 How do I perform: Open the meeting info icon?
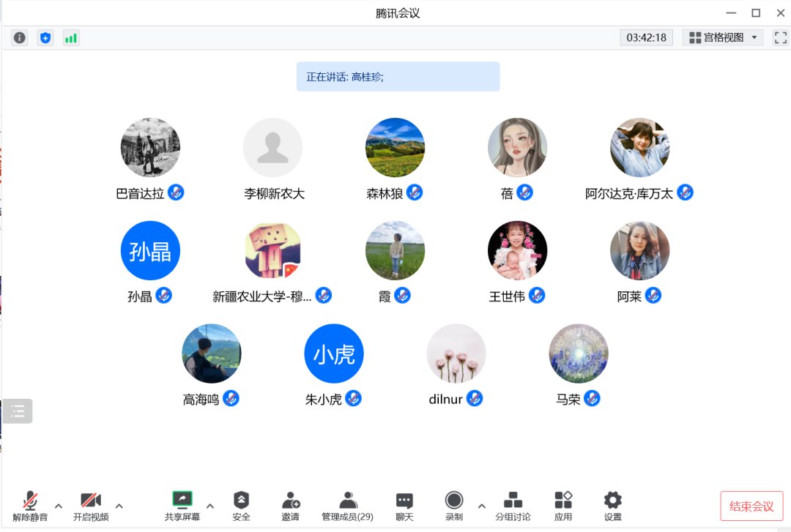pyautogui.click(x=20, y=37)
